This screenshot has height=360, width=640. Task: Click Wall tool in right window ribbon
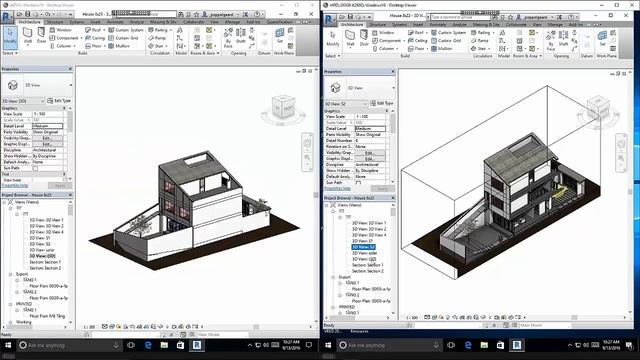[350, 38]
